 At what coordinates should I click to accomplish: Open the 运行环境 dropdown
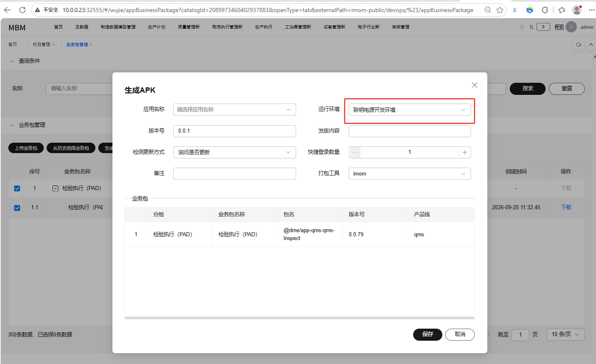tap(409, 110)
